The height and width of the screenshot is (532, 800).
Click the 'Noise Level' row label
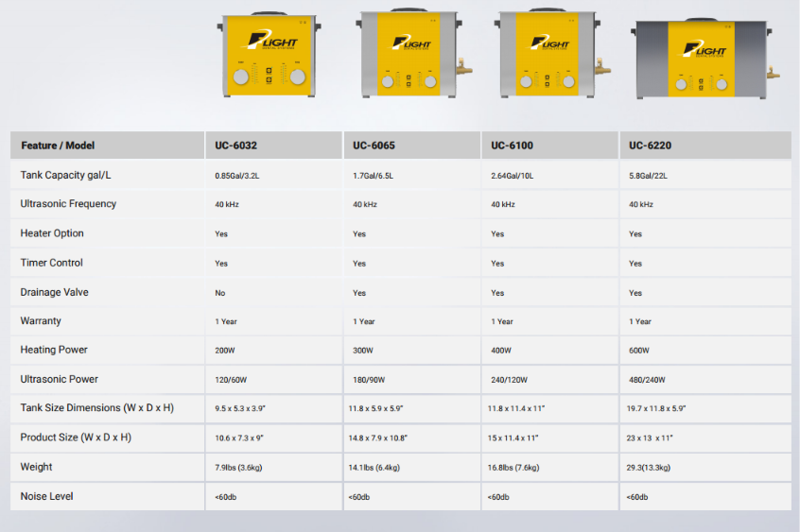point(46,496)
